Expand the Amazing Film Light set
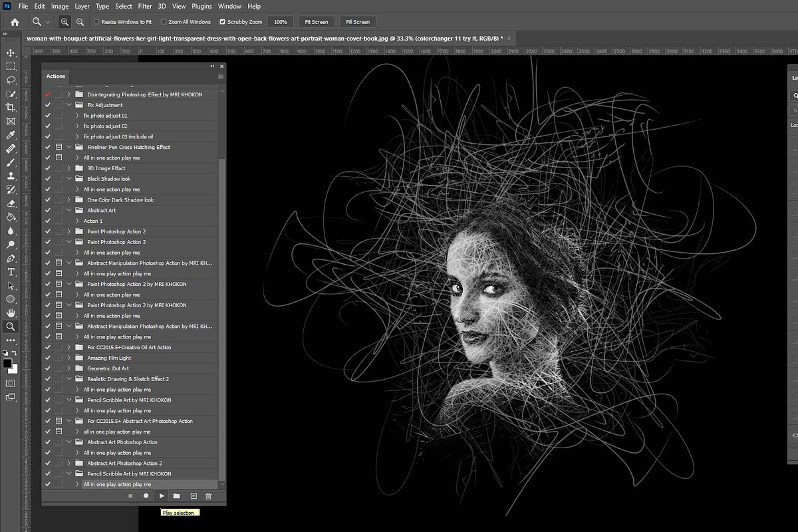This screenshot has height=532, width=798. (x=68, y=358)
